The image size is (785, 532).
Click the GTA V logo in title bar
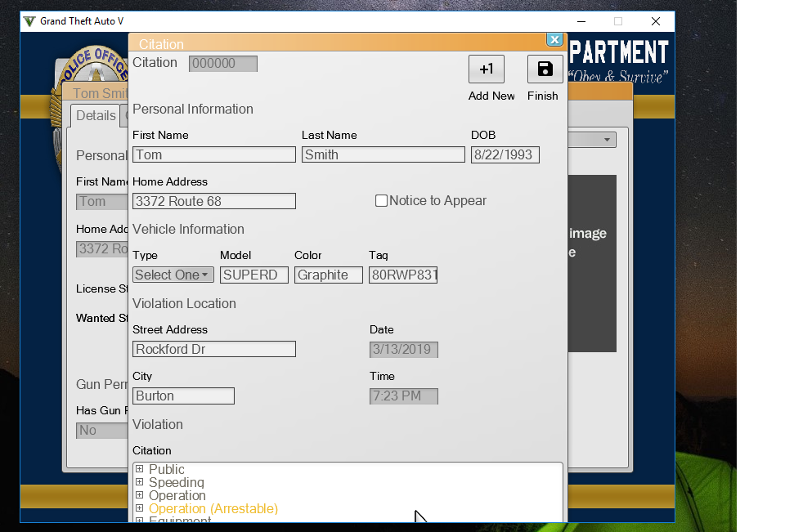pyautogui.click(x=29, y=21)
